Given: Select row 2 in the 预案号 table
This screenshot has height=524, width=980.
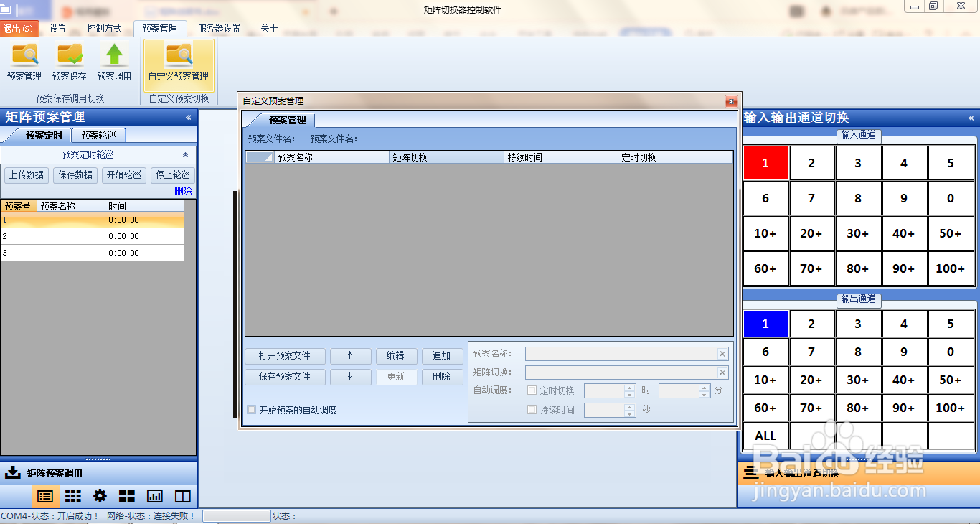Looking at the screenshot, I should coord(92,236).
